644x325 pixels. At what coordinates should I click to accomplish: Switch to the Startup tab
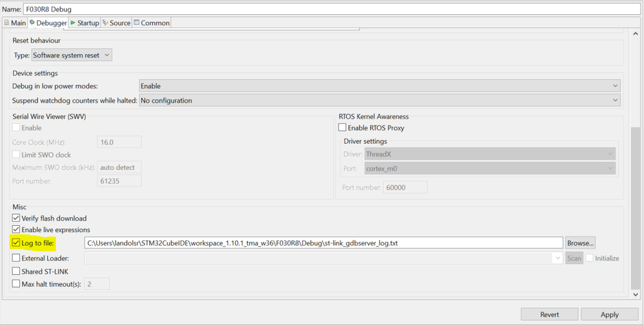(x=85, y=23)
